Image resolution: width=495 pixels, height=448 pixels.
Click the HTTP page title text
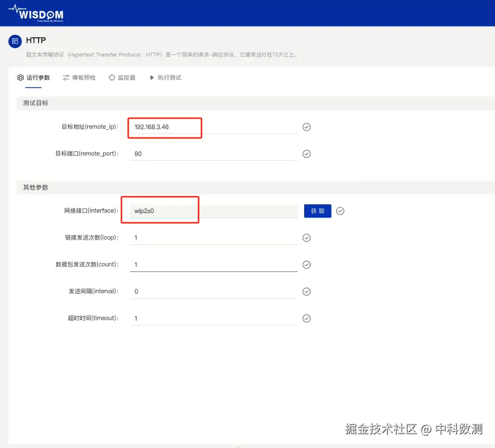(36, 41)
